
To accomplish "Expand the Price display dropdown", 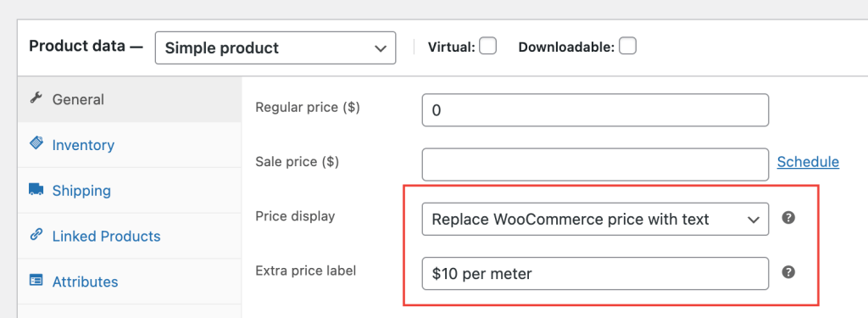I will 595,219.
